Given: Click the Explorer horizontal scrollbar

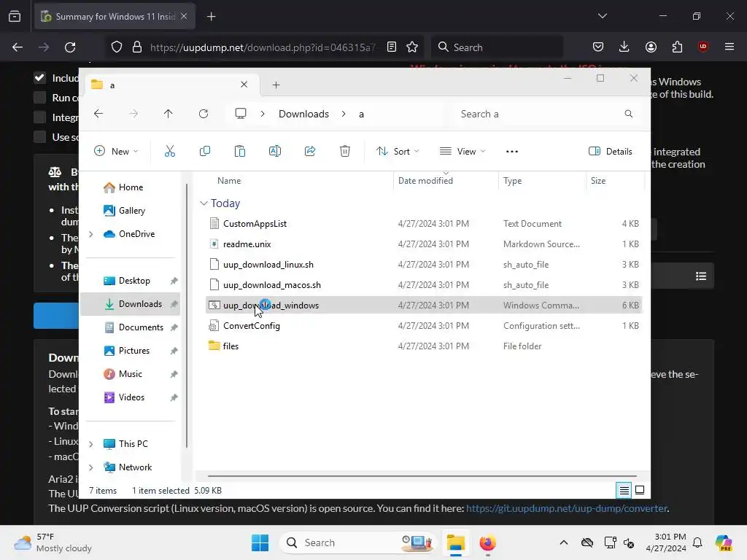Looking at the screenshot, I should (x=422, y=475).
